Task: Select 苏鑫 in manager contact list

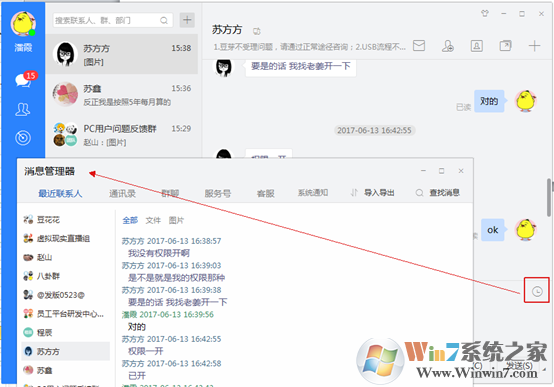Action: point(66,370)
